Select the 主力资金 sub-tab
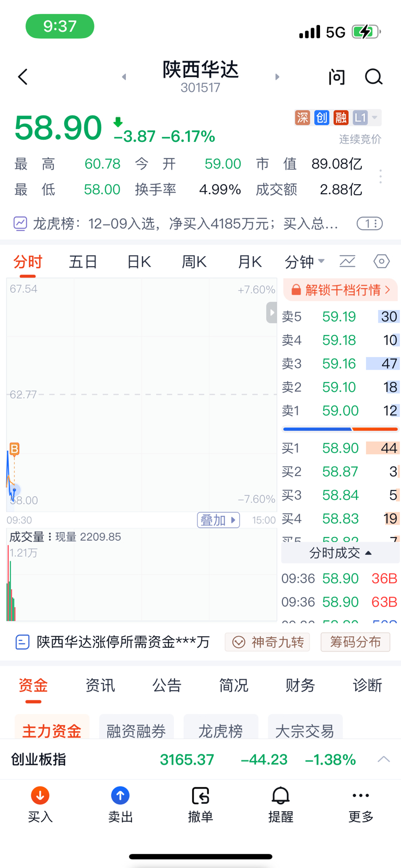 point(52,727)
